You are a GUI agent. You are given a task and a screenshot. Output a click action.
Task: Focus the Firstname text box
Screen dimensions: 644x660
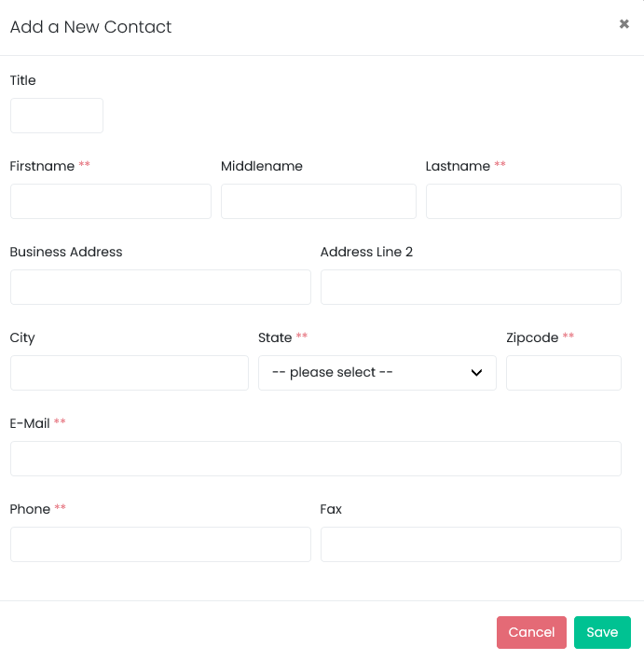click(x=111, y=201)
